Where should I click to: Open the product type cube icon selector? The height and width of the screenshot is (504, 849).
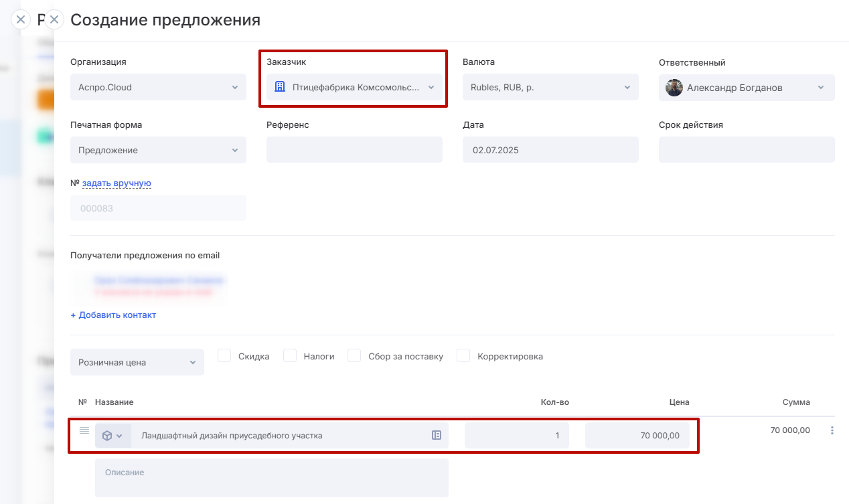[x=112, y=436]
